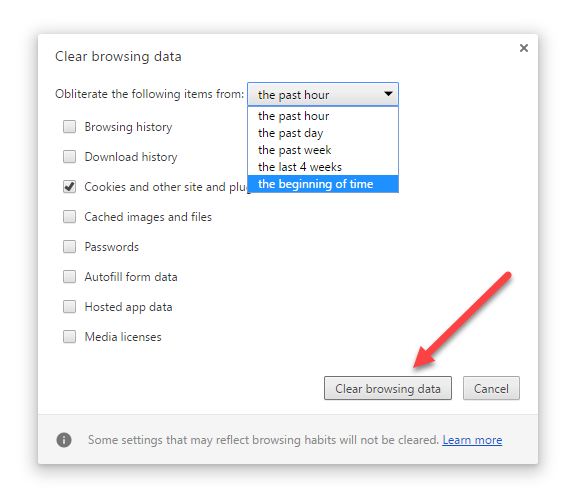Check the Hosted app data box

click(69, 307)
